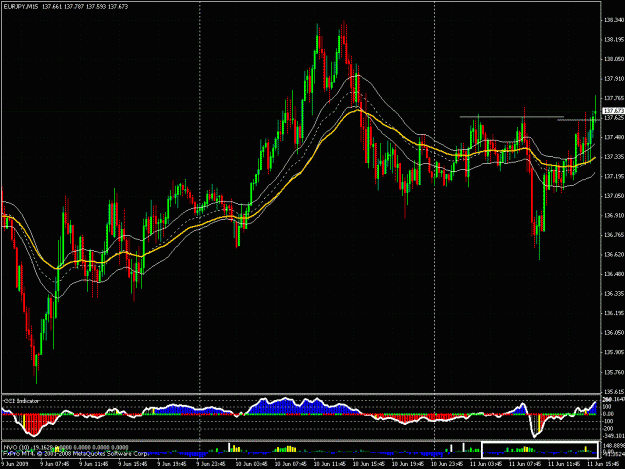Click the 10 Jun 19:45 time label
This screenshot has width=625, height=469.
click(x=407, y=464)
